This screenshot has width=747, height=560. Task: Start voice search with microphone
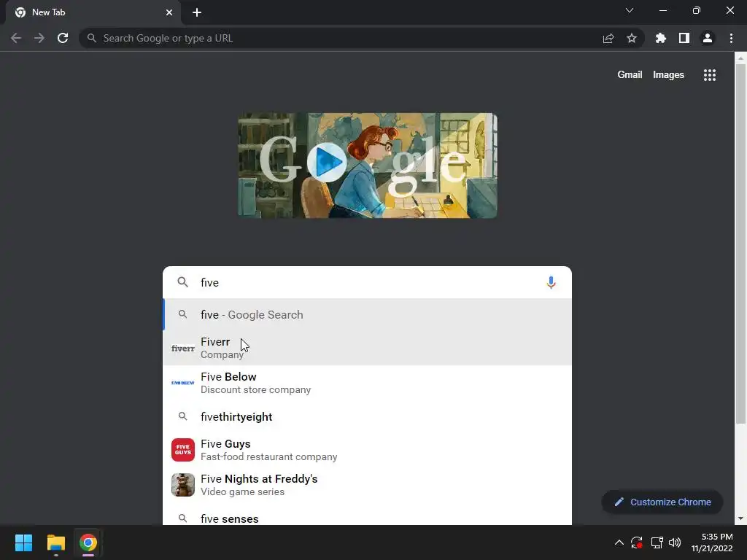coord(551,282)
